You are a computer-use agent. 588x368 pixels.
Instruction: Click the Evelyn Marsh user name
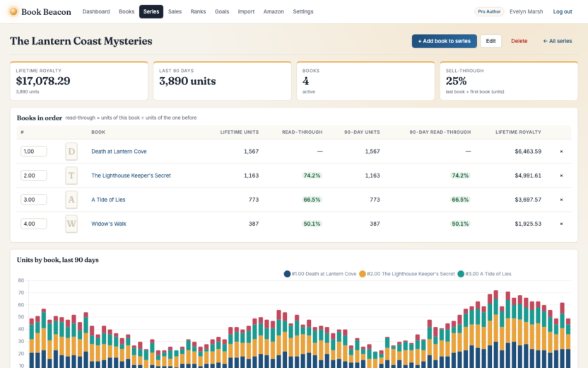click(x=526, y=11)
